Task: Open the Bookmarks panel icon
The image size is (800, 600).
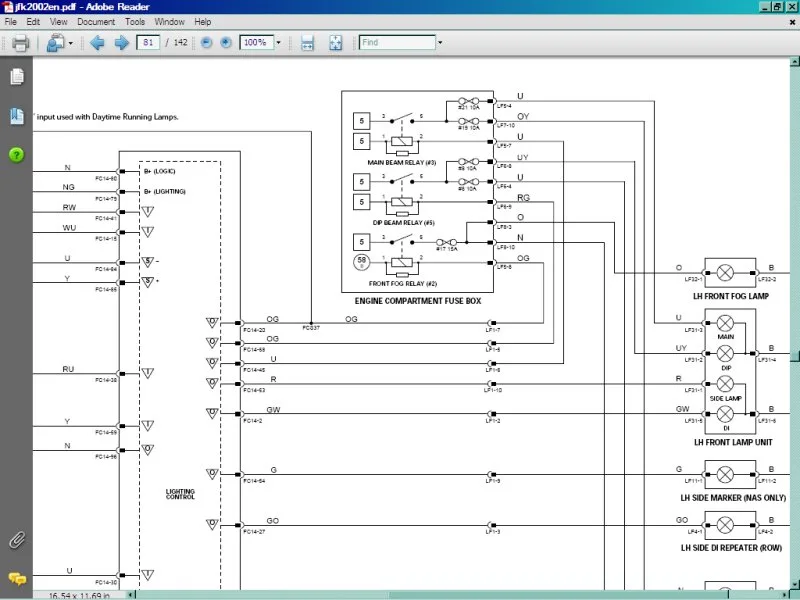Action: coord(17,116)
